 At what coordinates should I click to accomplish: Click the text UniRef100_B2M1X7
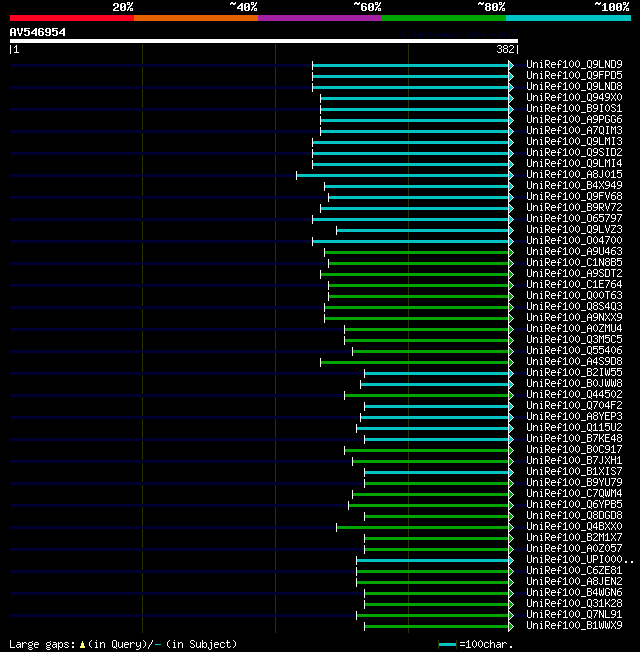tap(574, 538)
